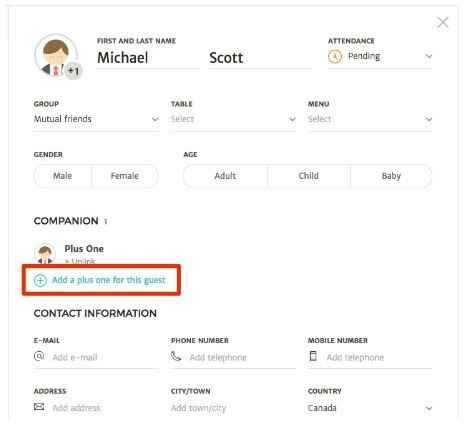Select Female gender option
The height and width of the screenshot is (424, 467).
tap(125, 176)
